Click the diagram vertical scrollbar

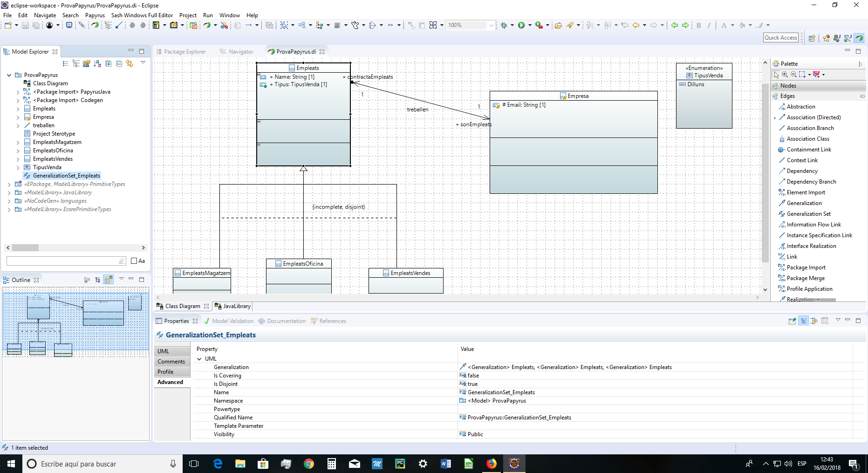[x=765, y=176]
